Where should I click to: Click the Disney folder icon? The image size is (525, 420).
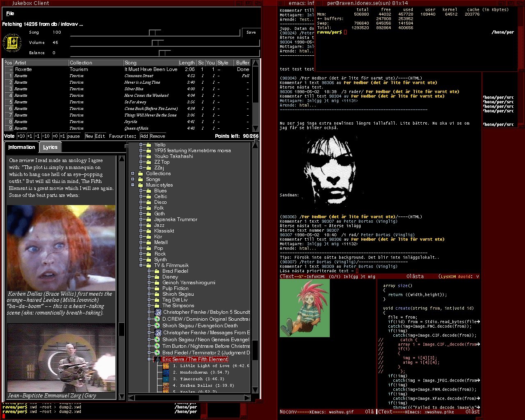coord(157,277)
